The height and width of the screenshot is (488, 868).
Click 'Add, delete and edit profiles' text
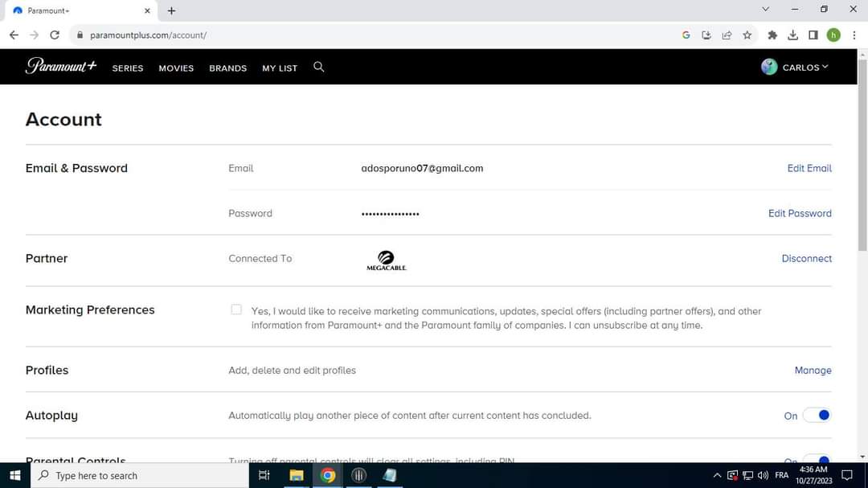[293, 370]
